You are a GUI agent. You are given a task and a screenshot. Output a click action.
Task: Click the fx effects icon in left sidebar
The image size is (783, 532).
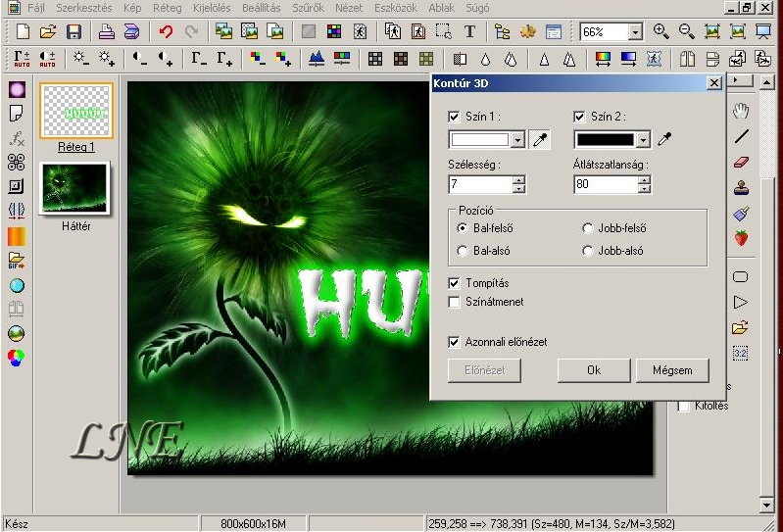pos(17,138)
